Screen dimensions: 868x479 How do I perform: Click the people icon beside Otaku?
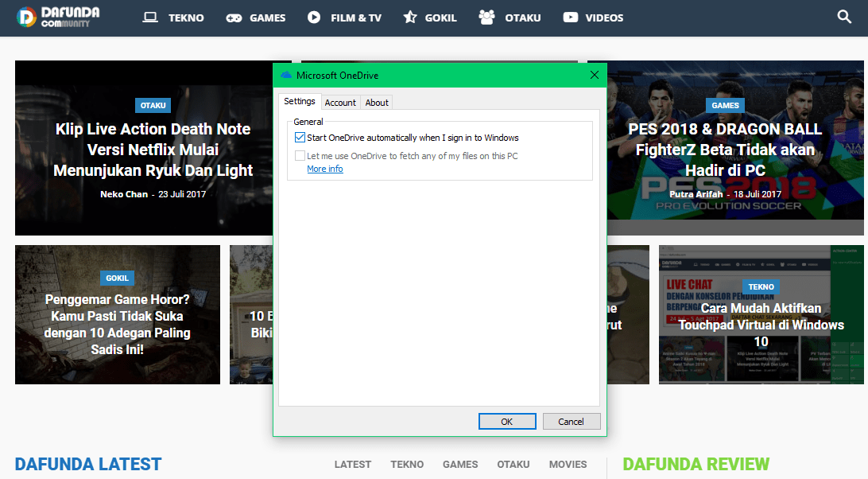pyautogui.click(x=486, y=18)
